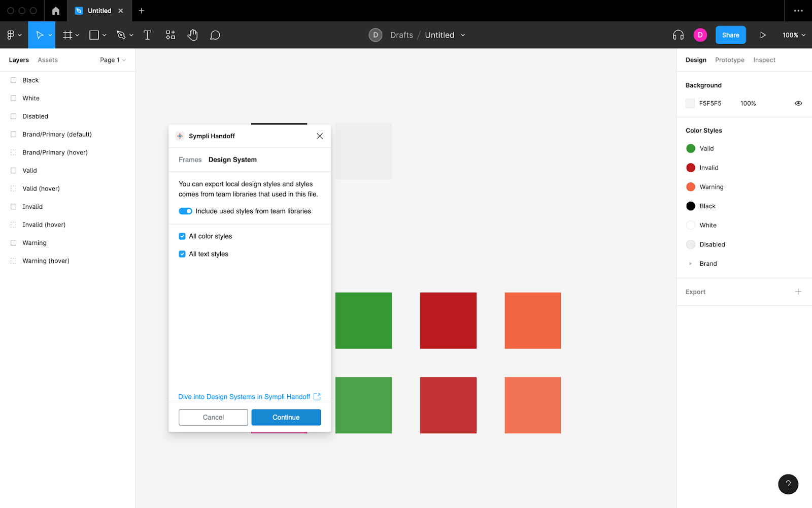Close the Sympli Handoff dialog
812x508 pixels.
[320, 136]
